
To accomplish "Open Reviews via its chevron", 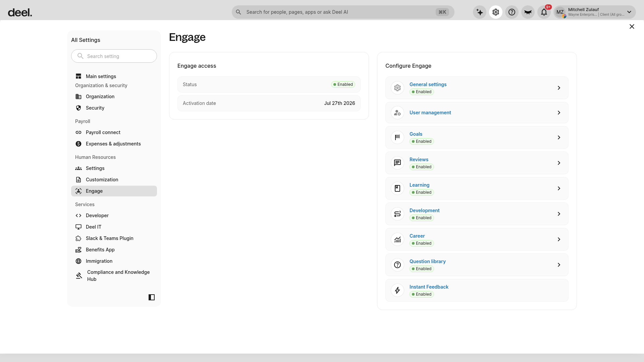I will point(559,163).
